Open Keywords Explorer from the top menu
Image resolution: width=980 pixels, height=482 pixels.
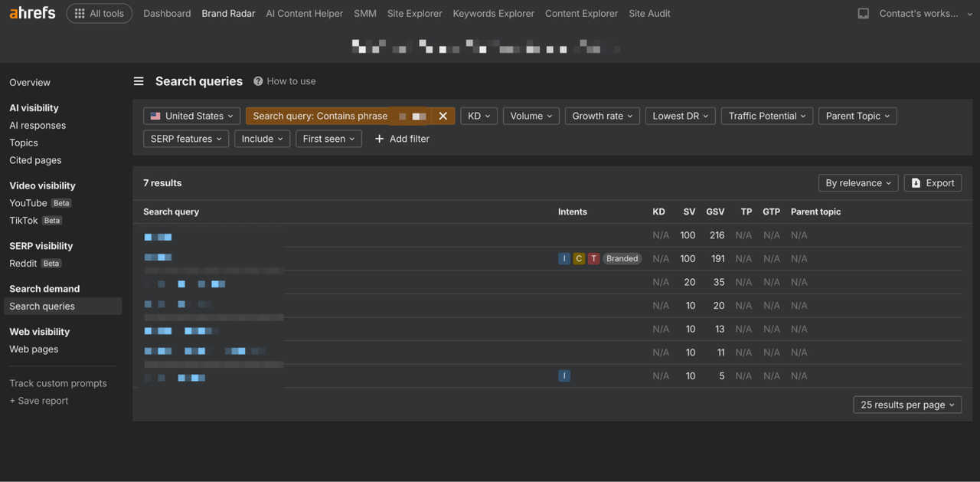493,13
